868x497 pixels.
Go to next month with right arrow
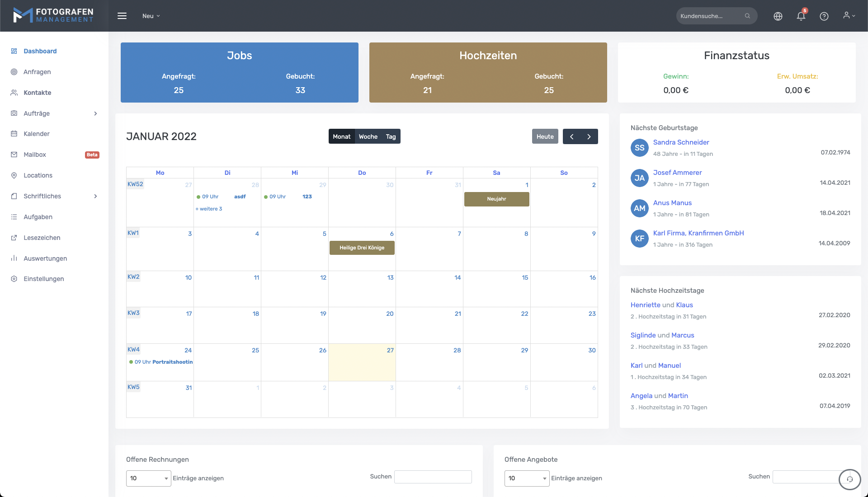point(589,136)
